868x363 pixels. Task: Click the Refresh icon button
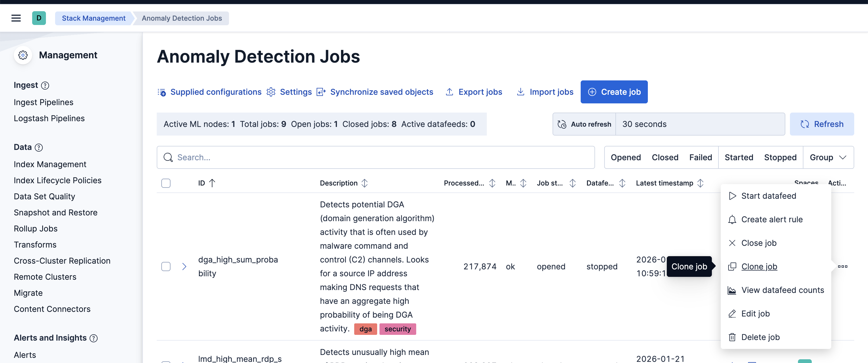coord(805,124)
